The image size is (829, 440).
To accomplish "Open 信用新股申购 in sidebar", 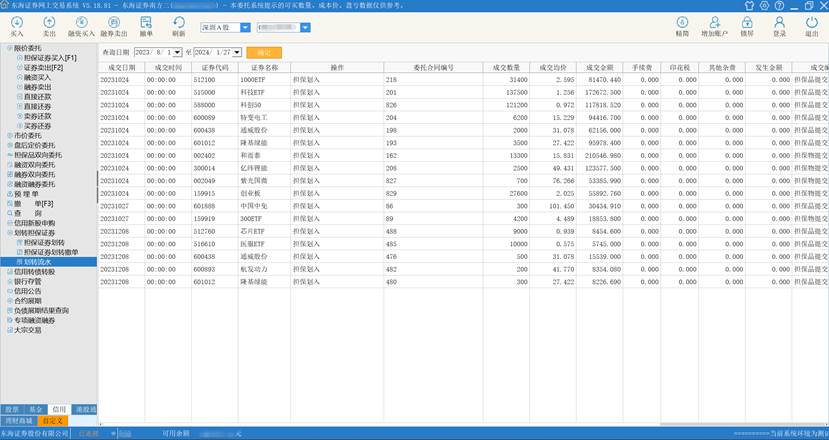I will pyautogui.click(x=35, y=223).
